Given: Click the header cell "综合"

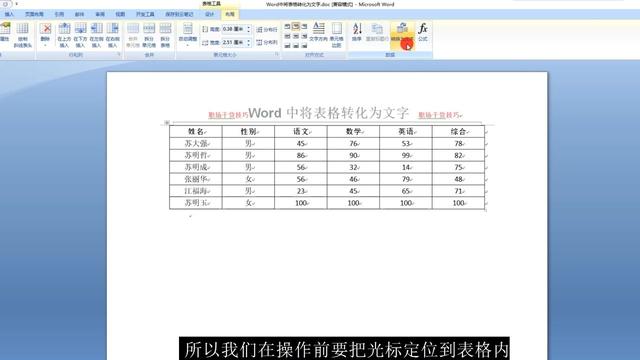Looking at the screenshot, I should (x=458, y=131).
